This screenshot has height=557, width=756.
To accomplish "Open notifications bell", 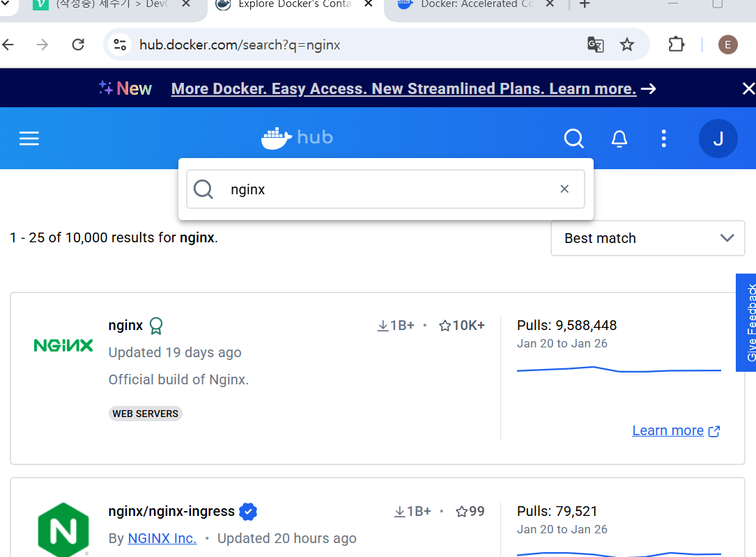I will tap(619, 139).
